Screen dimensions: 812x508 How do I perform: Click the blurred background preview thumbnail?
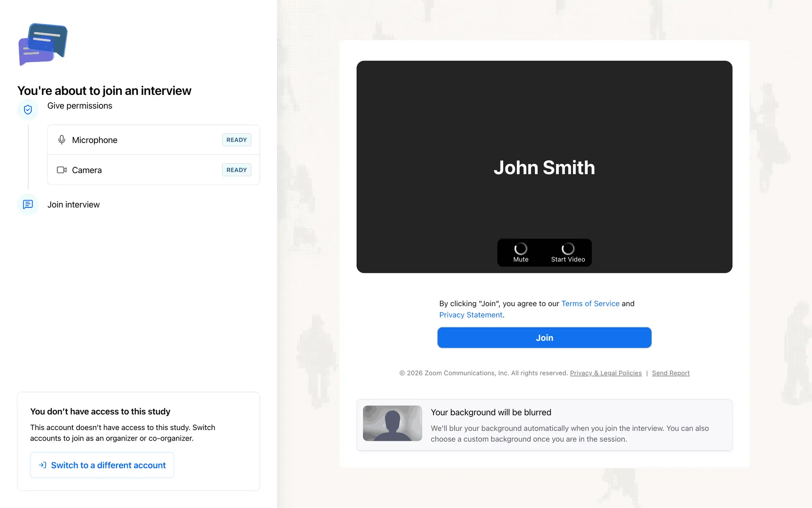click(x=392, y=423)
